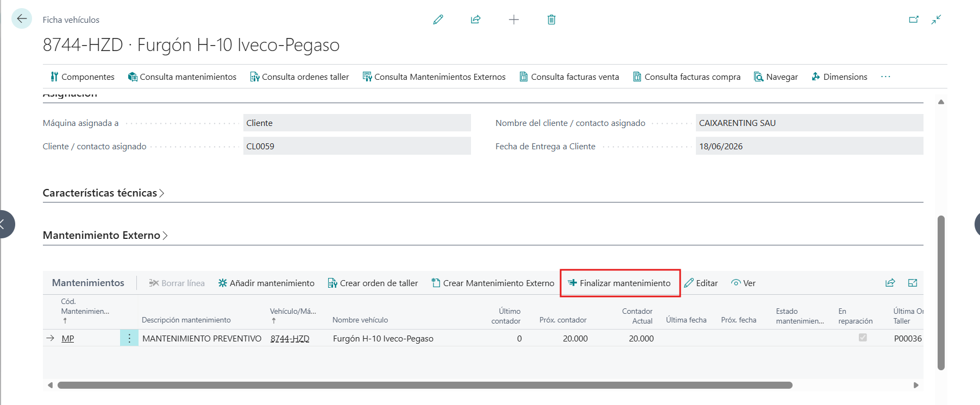Click Próx. contador value 20.000
The width and height of the screenshot is (980, 405).
pyautogui.click(x=575, y=338)
